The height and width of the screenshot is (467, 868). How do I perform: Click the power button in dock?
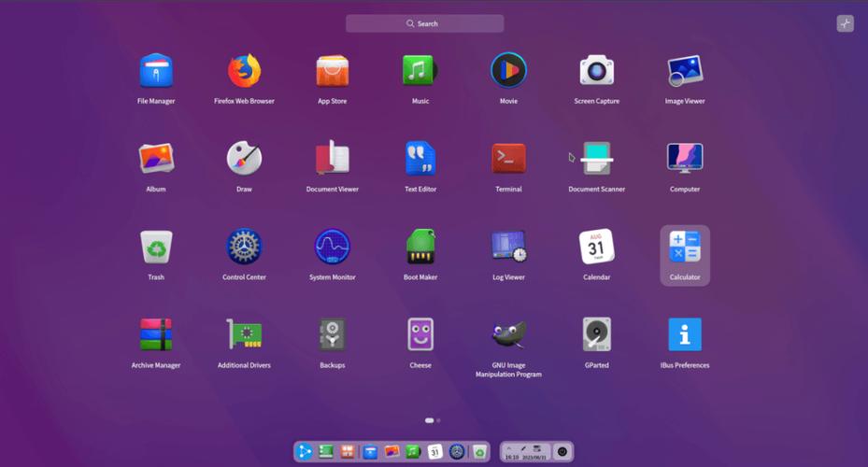562,451
